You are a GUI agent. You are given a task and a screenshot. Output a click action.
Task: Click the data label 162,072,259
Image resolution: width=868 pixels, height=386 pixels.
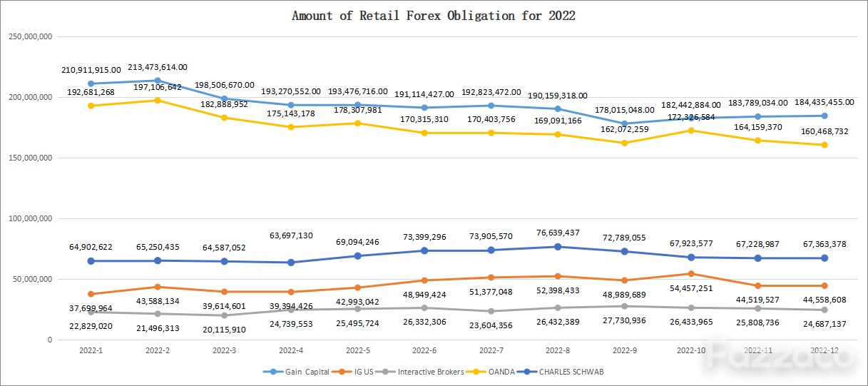[x=625, y=129]
